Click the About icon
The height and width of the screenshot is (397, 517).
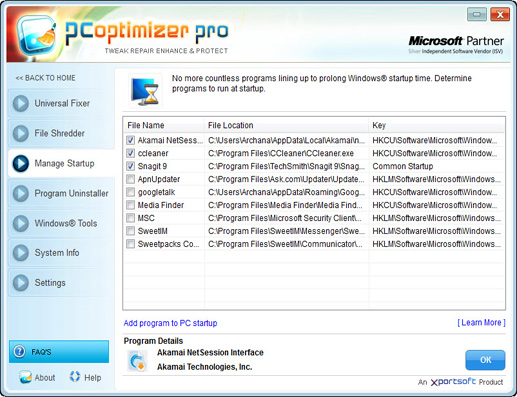[25, 377]
